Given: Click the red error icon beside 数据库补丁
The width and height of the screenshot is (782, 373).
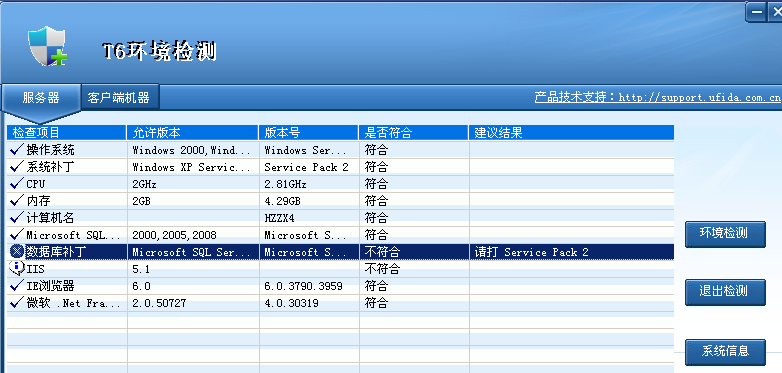Looking at the screenshot, I should (x=17, y=252).
